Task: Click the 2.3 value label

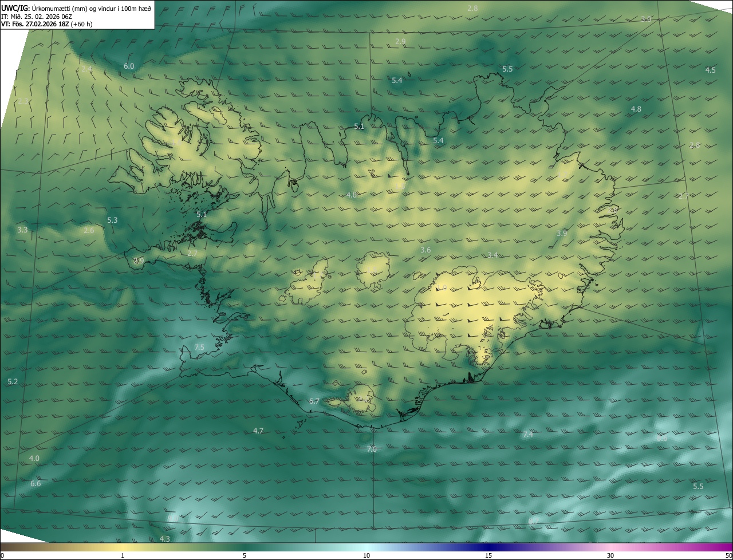Action: (x=23, y=101)
